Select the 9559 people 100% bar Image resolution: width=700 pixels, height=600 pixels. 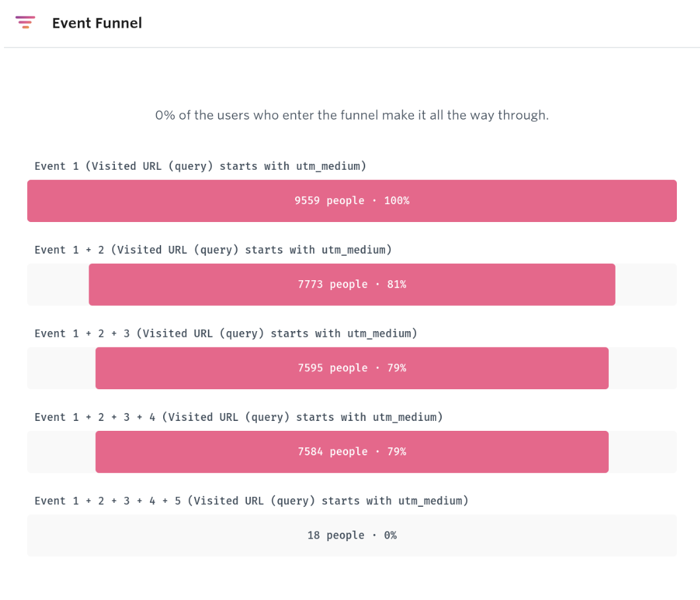point(352,201)
